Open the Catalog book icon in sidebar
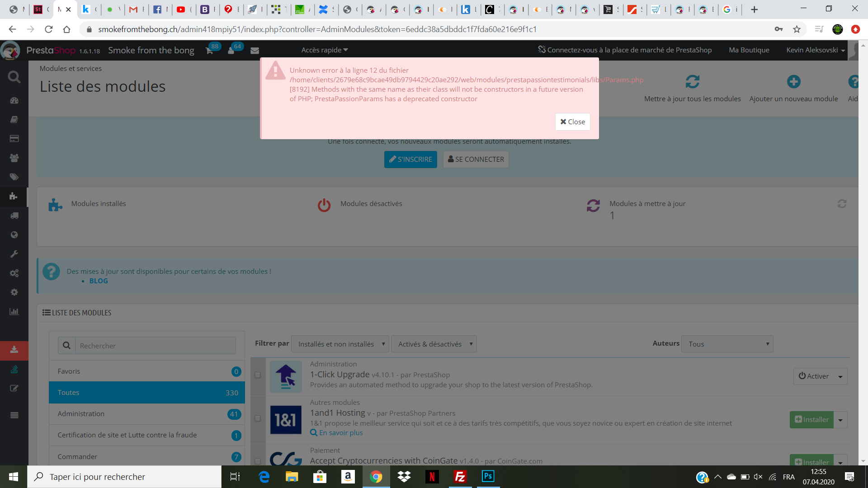The image size is (868, 488). [14, 119]
